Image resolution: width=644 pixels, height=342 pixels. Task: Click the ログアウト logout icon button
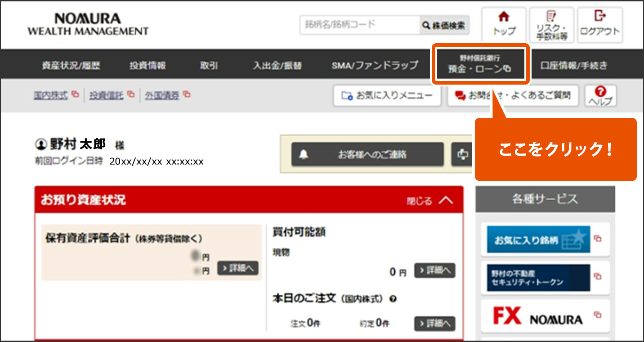point(600,25)
